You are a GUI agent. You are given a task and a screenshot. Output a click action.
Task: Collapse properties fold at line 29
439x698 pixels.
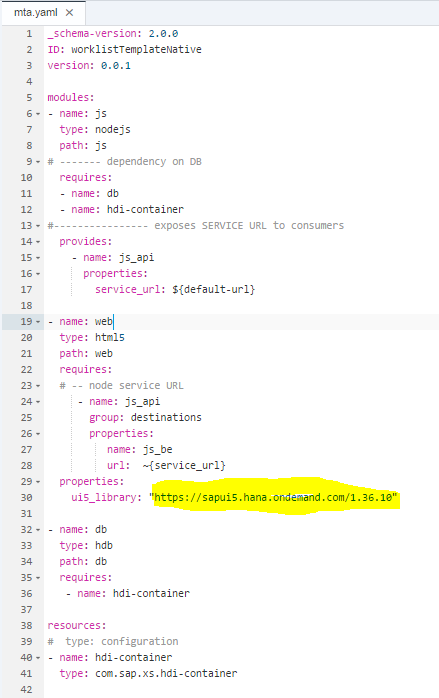click(x=38, y=482)
